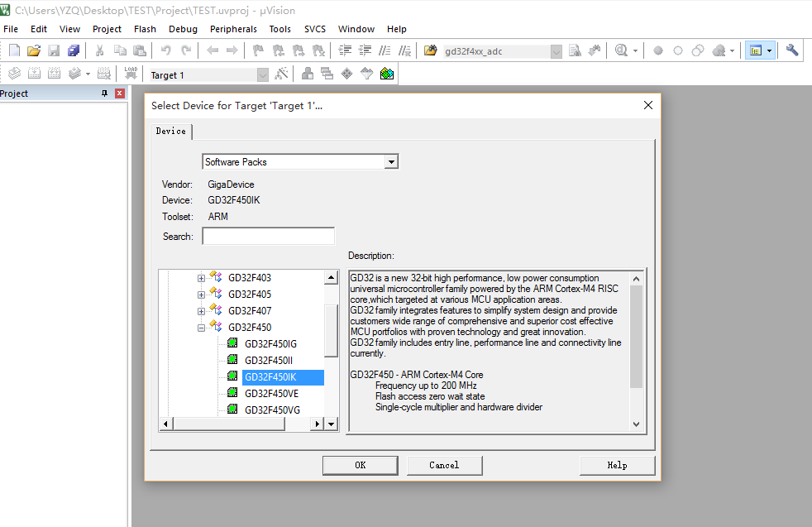Click the Cut scissors icon

(x=99, y=50)
